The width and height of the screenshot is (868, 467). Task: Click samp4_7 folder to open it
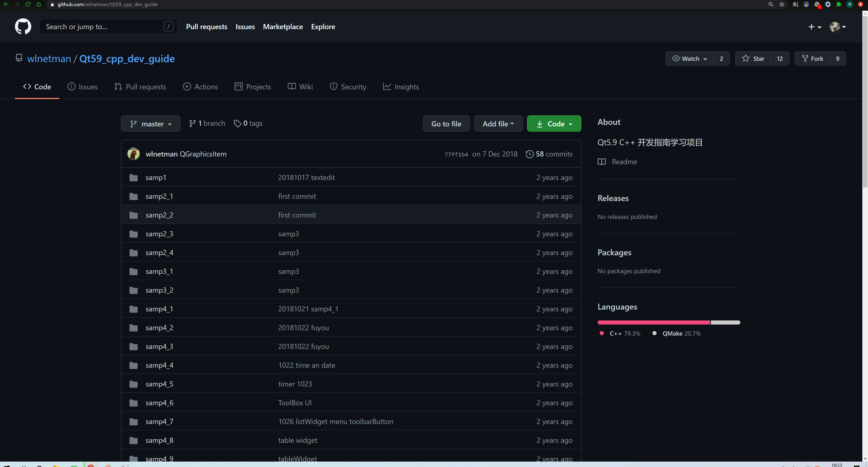[159, 421]
